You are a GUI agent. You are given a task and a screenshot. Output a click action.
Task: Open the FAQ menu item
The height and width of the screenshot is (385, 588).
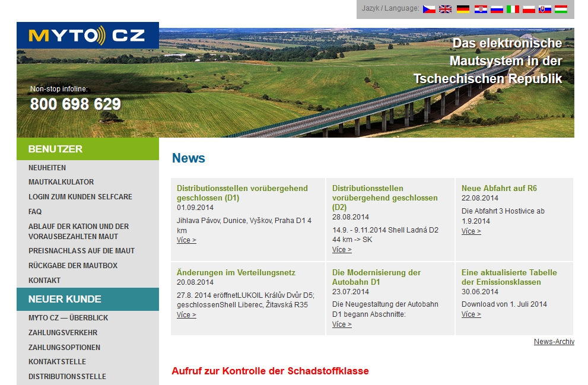35,211
